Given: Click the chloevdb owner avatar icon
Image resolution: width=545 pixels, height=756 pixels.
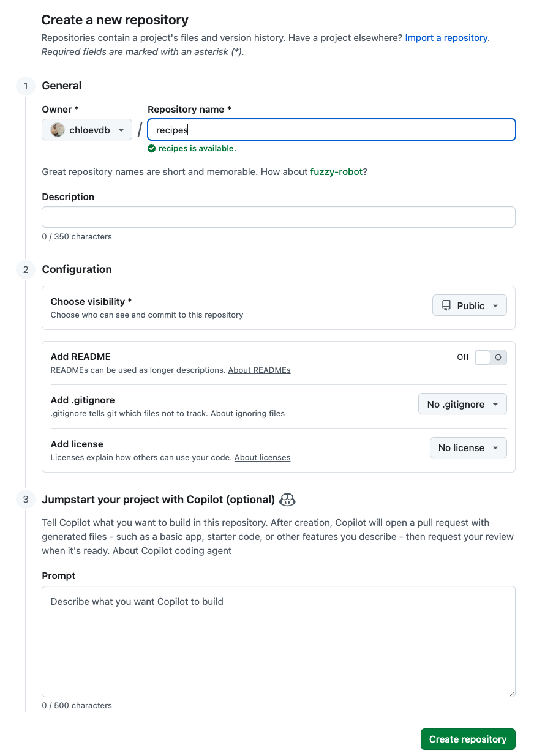Looking at the screenshot, I should [58, 130].
